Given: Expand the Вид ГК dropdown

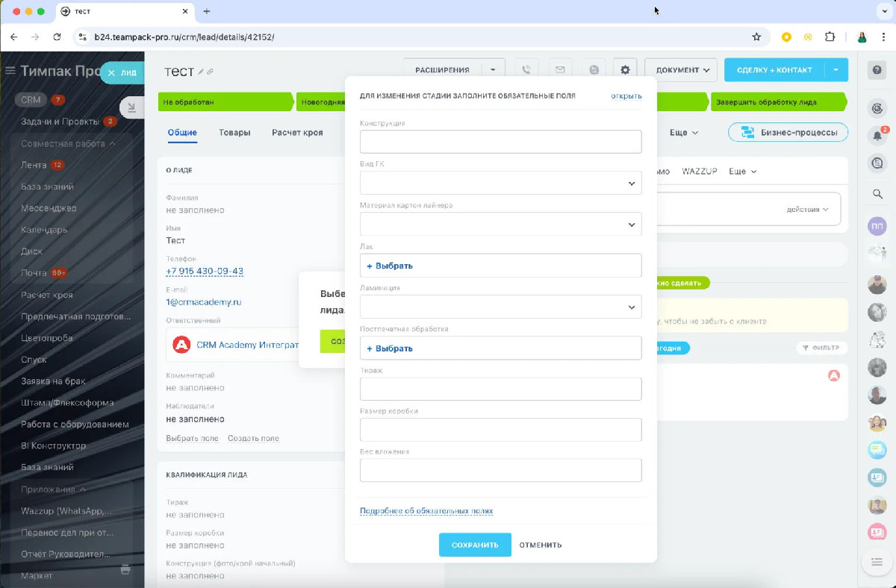Looking at the screenshot, I should pos(500,183).
